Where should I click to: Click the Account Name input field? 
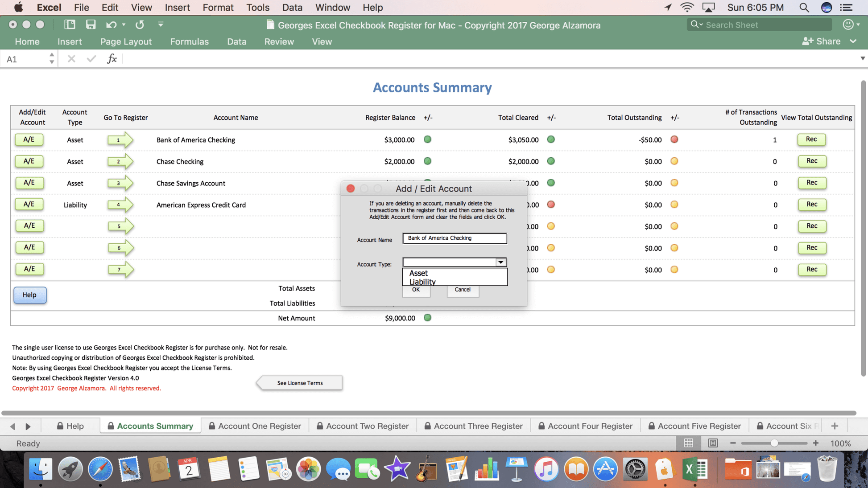pyautogui.click(x=454, y=238)
